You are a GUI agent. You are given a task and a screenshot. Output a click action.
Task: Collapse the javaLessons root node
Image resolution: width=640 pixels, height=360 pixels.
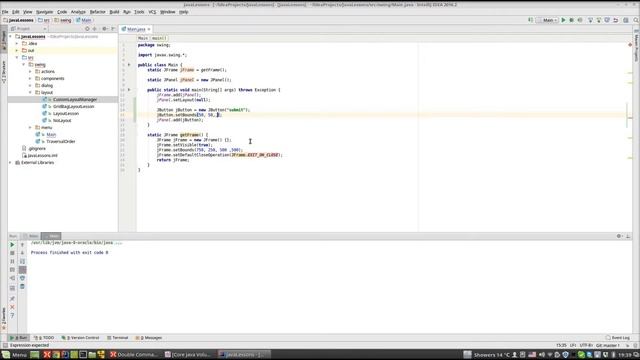(11, 37)
